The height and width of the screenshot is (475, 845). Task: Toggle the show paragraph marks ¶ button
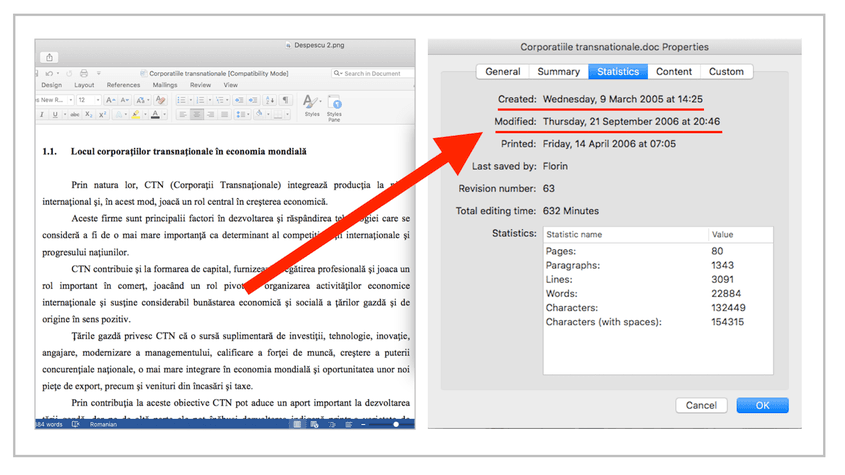tap(285, 100)
